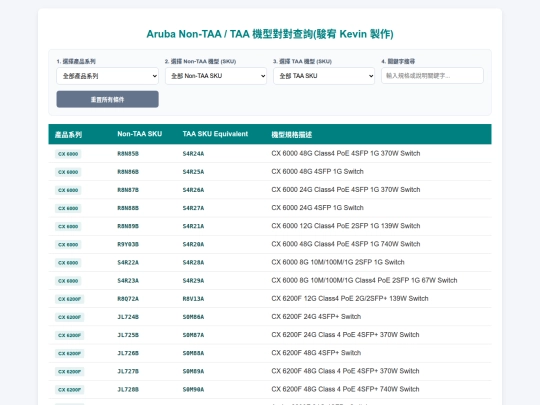
Task: Select Non-TAA SKU cell JL727B
Action: pos(128,371)
